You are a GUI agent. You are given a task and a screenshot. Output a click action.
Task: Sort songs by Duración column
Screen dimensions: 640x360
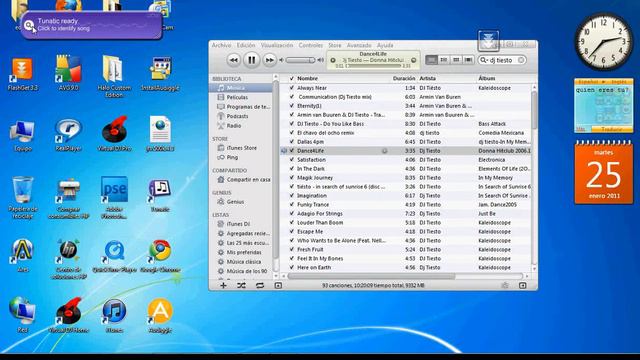tap(404, 78)
